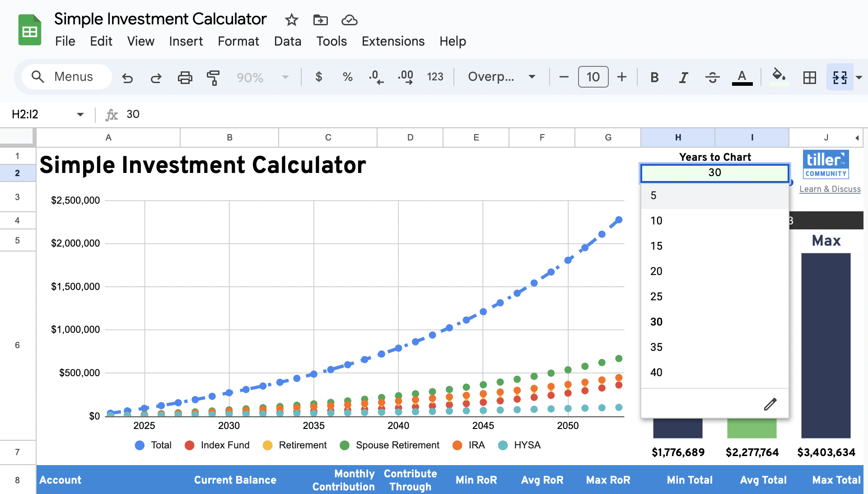Viewport: 868px width, 494px height.
Task: Format as percent
Action: coord(347,77)
